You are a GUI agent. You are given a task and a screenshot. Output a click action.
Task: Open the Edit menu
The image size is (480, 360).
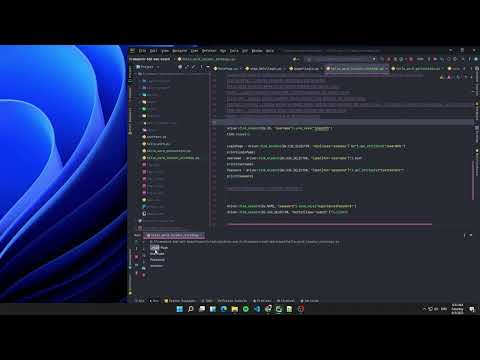[153, 51]
